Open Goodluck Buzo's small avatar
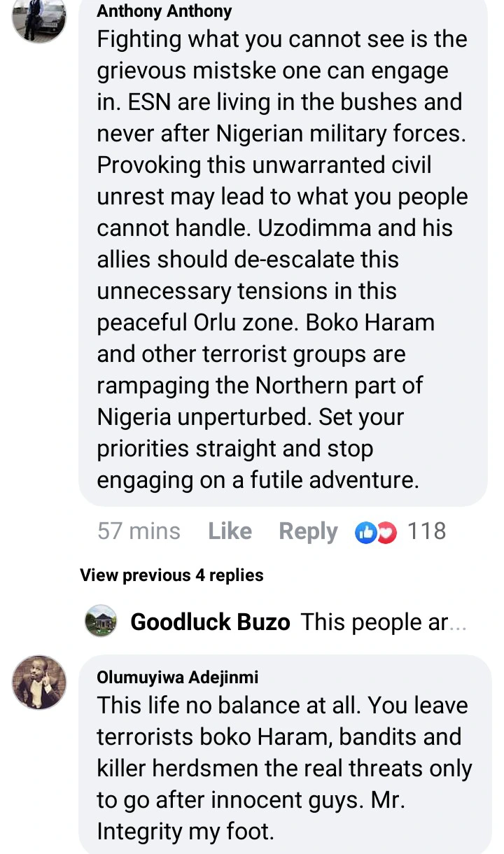This screenshot has height=854, width=504. click(x=101, y=622)
